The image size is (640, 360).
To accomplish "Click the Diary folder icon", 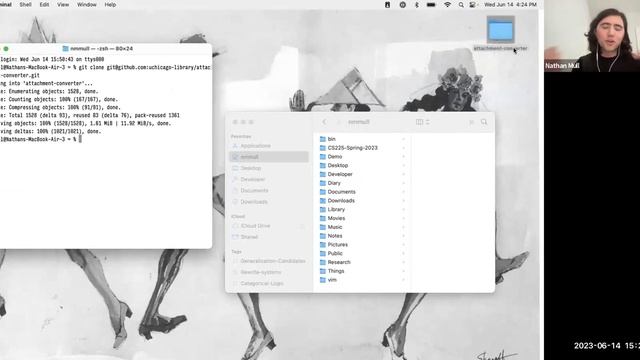I will (x=323, y=183).
